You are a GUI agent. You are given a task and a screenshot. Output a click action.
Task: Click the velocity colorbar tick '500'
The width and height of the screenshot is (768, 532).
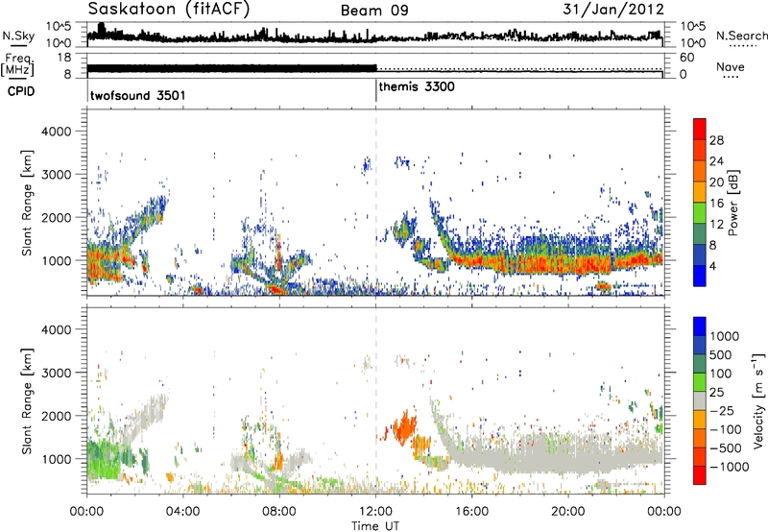[x=721, y=355]
